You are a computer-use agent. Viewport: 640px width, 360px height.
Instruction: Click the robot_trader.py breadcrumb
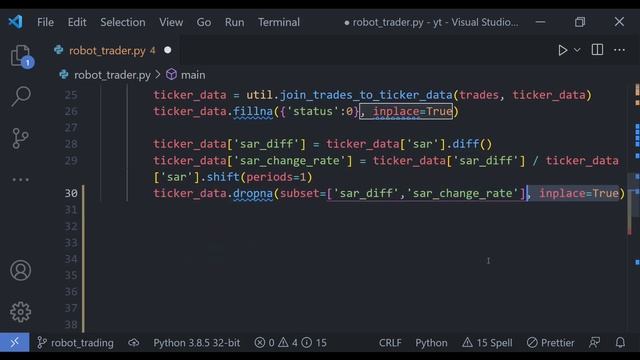112,75
